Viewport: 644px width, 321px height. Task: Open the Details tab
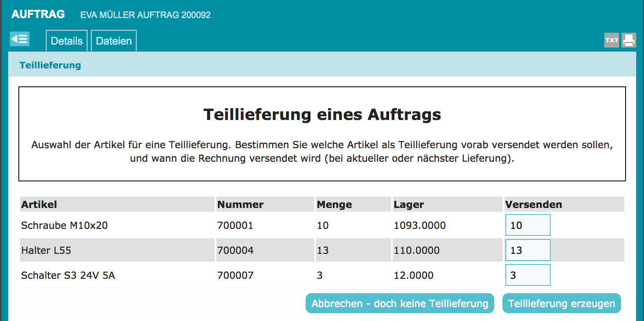67,41
